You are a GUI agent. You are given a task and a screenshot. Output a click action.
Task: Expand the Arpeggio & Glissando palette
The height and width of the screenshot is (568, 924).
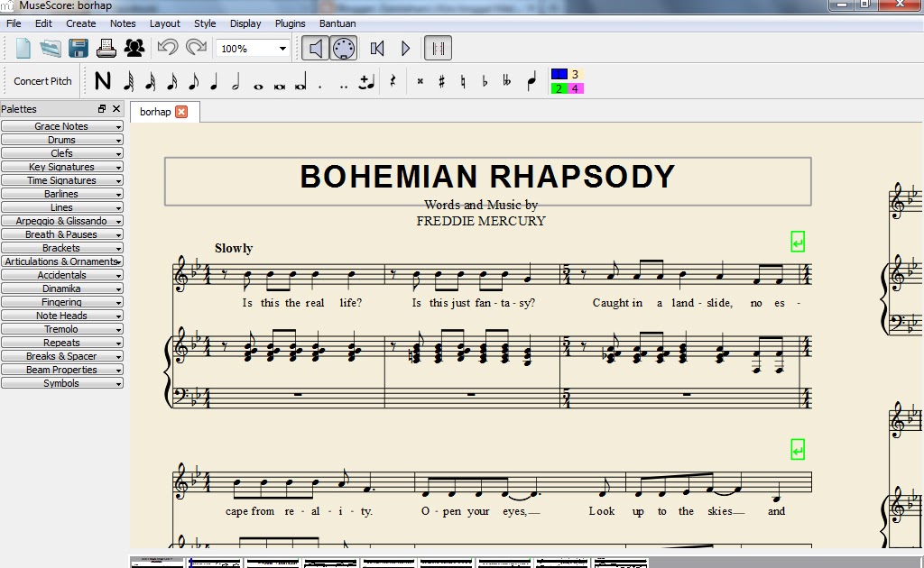click(62, 221)
